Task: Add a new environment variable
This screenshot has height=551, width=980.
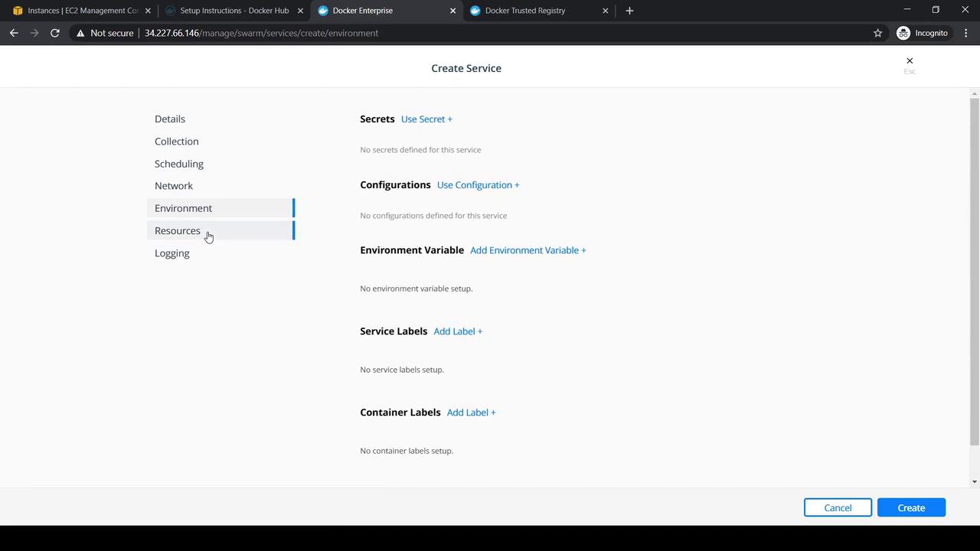Action: (528, 250)
